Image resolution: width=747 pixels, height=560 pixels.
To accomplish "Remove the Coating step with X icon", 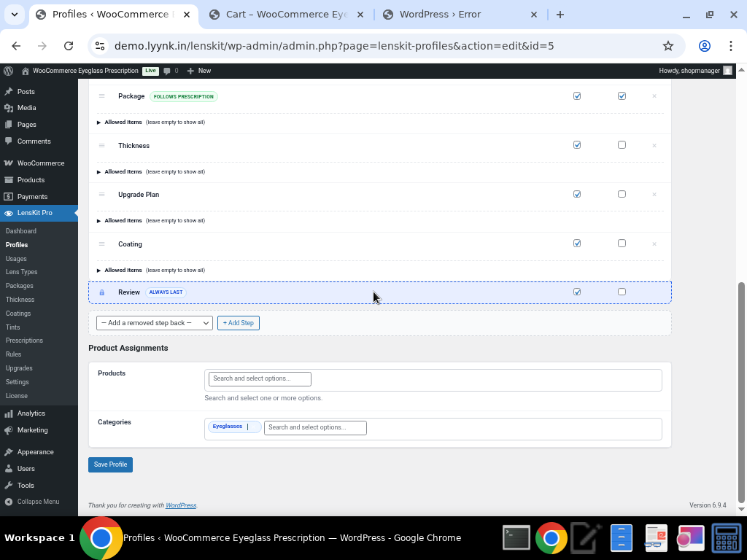I will tap(654, 244).
